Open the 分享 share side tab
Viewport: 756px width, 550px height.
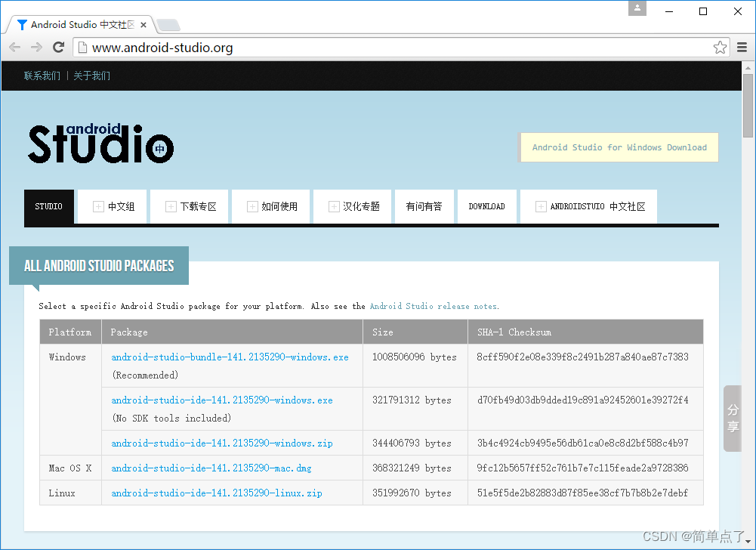click(x=733, y=419)
